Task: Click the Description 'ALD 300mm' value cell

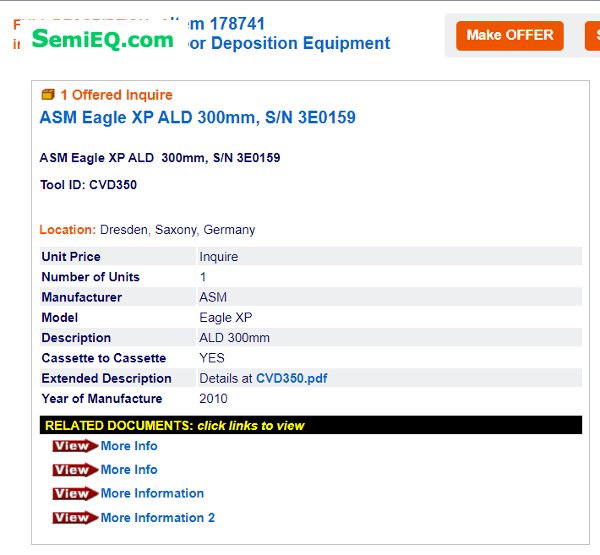Action: [x=390, y=338]
